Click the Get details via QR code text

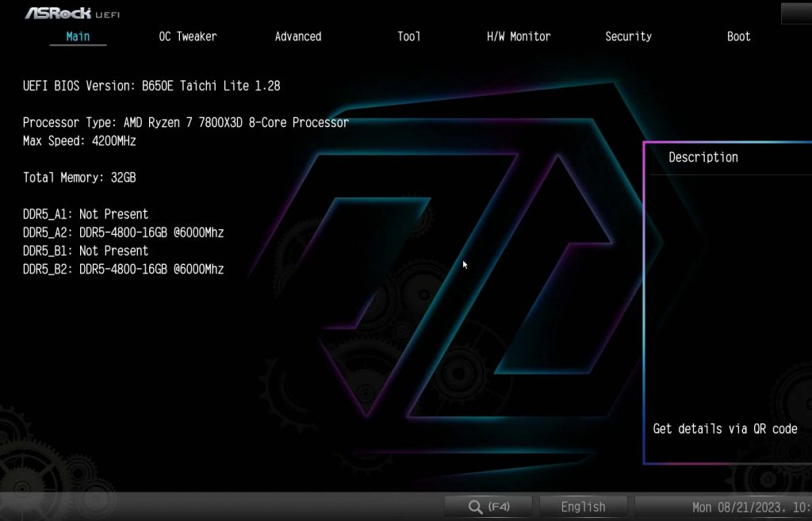coord(725,429)
